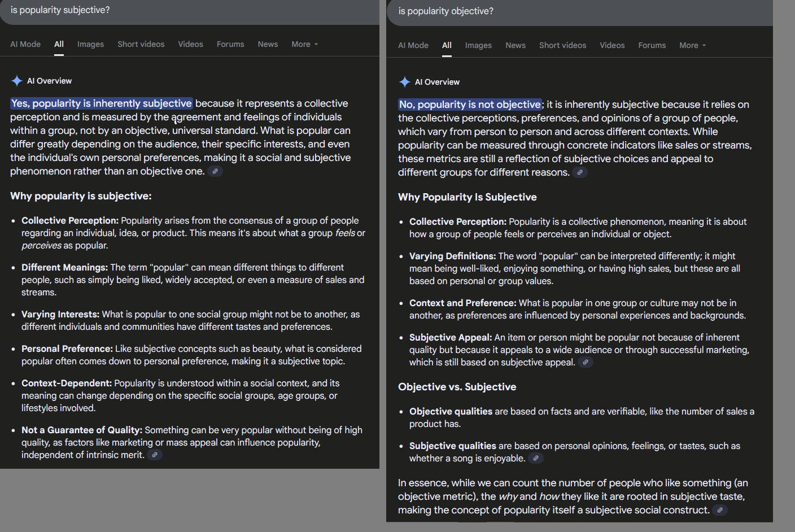Click highlighted text "No, popularity is not objective"
795x532 pixels.
[470, 104]
